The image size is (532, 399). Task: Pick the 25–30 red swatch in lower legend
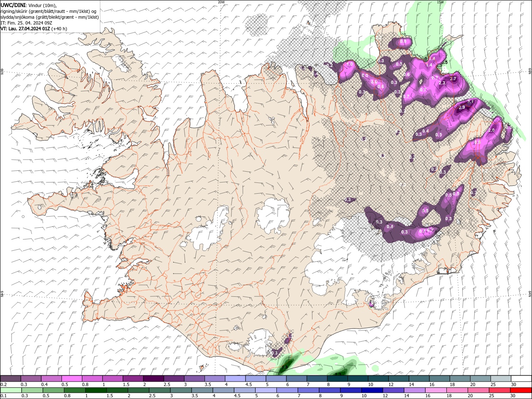[x=500, y=390]
